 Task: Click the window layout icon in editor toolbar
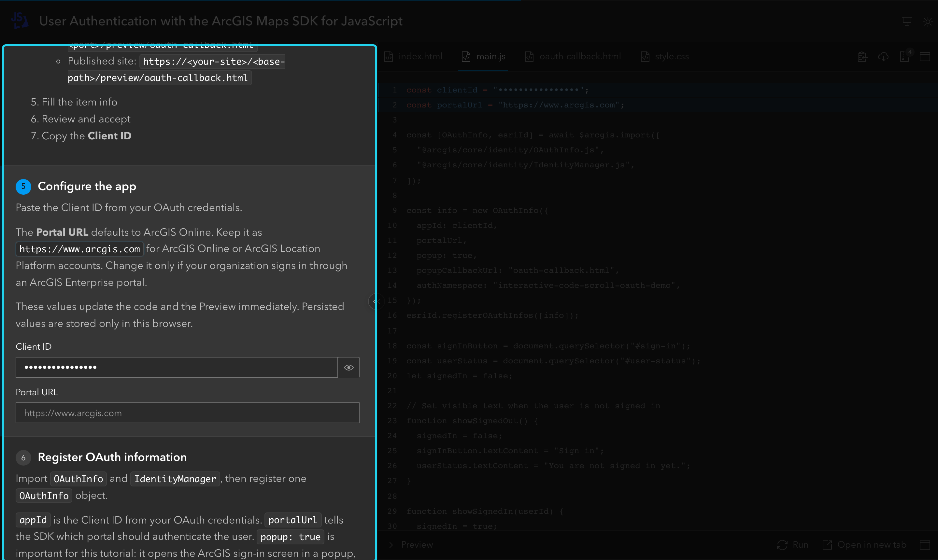[925, 57]
